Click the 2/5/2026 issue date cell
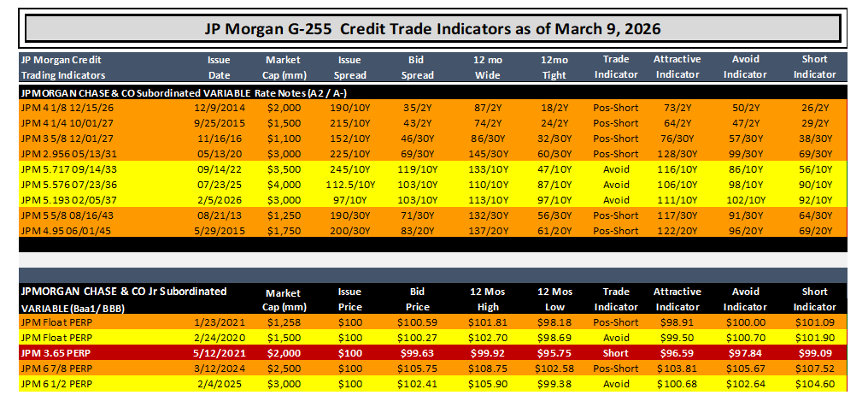Image resolution: width=868 pixels, height=407 pixels. tap(219, 200)
